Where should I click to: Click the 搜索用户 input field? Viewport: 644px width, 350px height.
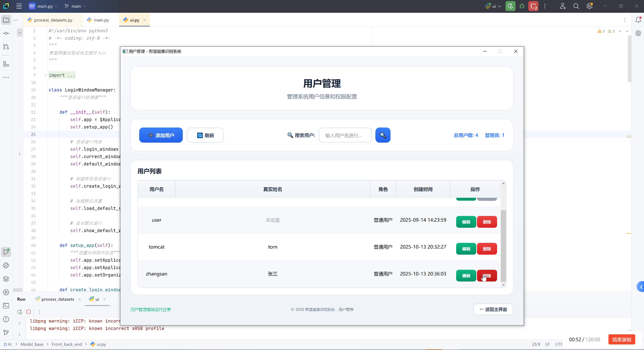345,135
